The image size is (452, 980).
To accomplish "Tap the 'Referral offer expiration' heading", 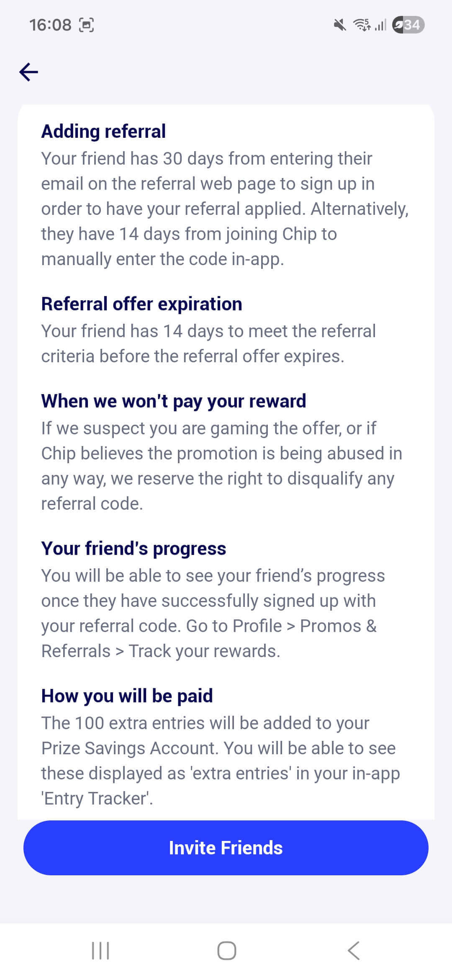I will [x=141, y=304].
